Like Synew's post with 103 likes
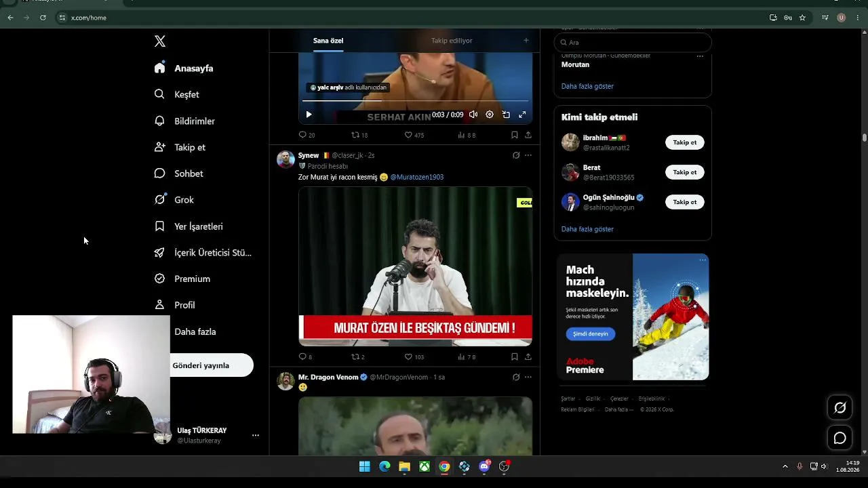The height and width of the screenshot is (488, 868). (x=414, y=357)
